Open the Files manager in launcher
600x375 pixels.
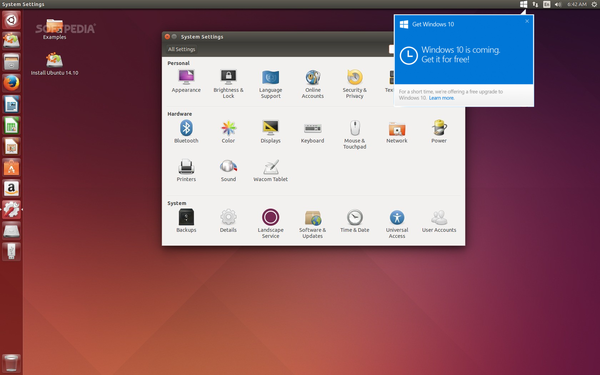(11, 62)
